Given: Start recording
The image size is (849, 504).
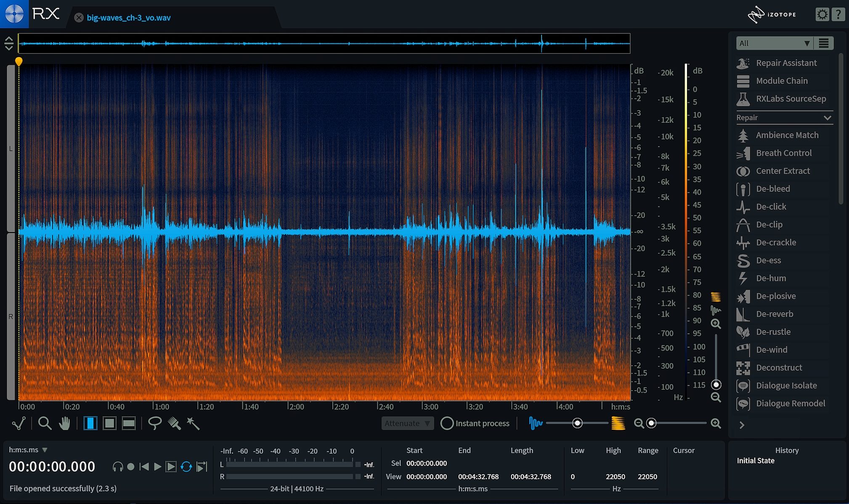Looking at the screenshot, I should pos(131,467).
